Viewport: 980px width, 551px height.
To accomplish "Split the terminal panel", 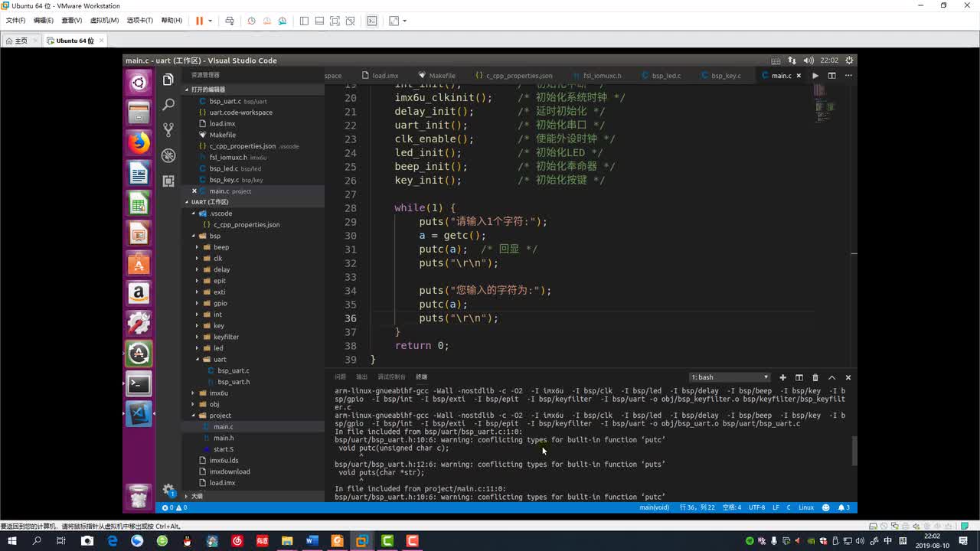I will point(799,377).
